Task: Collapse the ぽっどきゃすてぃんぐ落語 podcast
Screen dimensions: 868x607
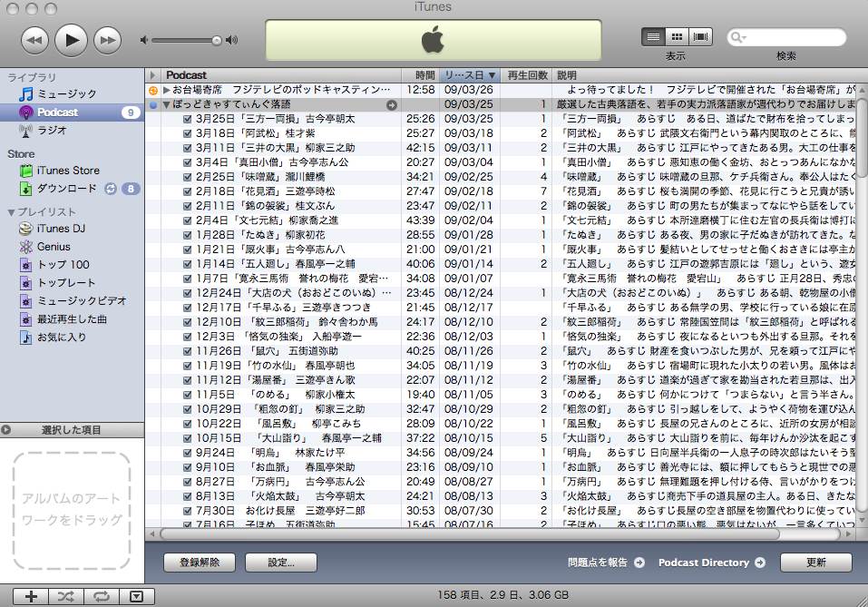Action: coord(166,104)
